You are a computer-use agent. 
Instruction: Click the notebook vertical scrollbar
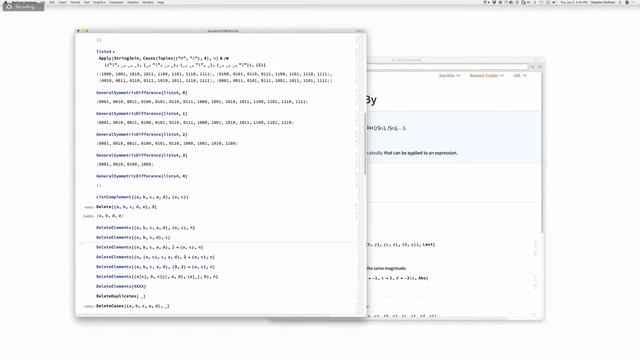(x=365, y=143)
